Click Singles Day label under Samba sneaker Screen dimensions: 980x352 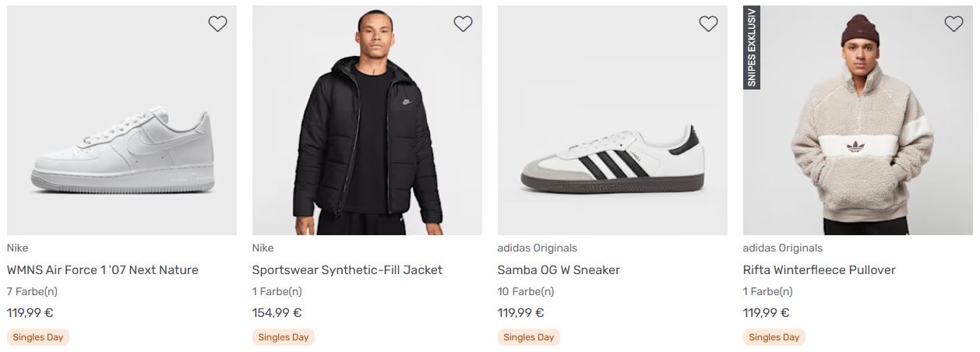(x=529, y=337)
